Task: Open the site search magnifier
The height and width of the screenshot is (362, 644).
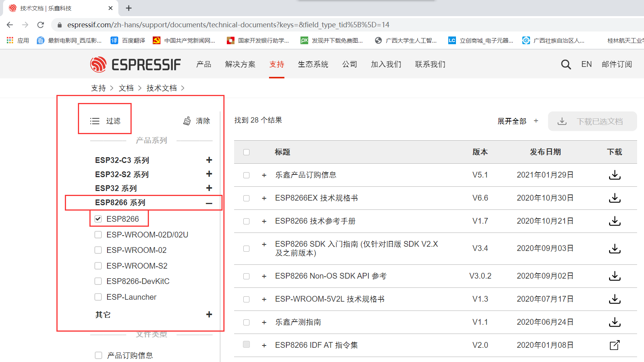Action: tap(566, 65)
